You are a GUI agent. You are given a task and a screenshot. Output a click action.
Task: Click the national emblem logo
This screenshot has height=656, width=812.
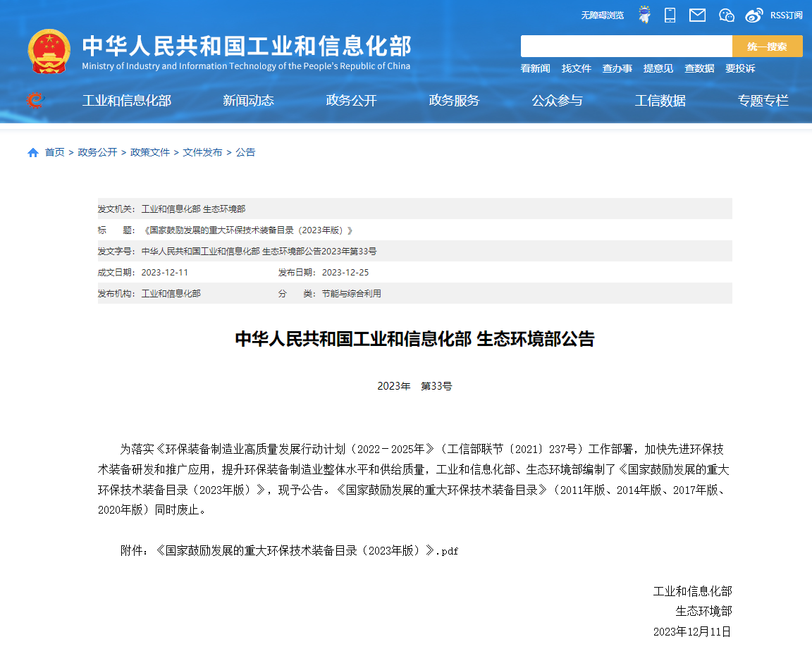pyautogui.click(x=48, y=49)
